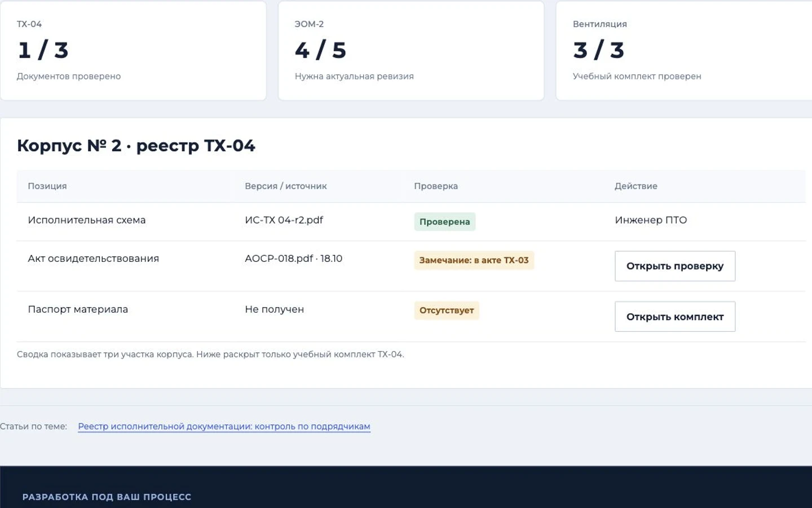The height and width of the screenshot is (508, 812).
Task: Click the Паспорт материала row label
Action: point(78,309)
